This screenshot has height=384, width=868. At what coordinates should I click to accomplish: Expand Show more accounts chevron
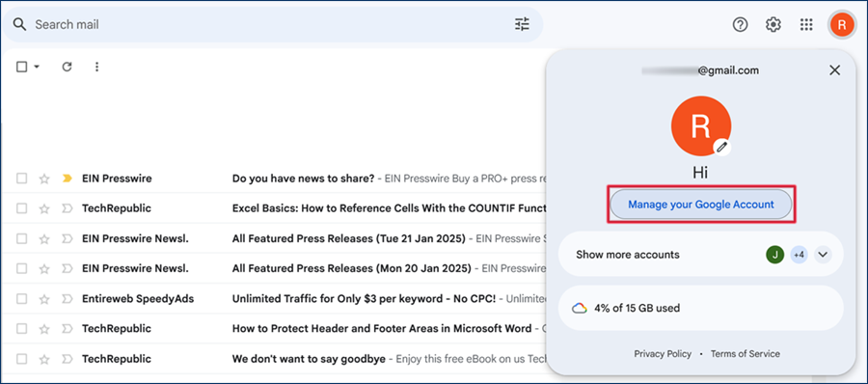[x=824, y=255]
